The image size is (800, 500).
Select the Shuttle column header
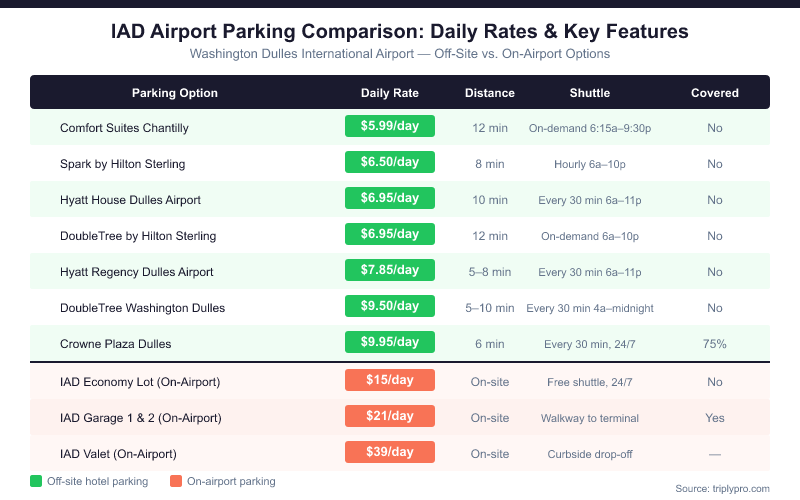pyautogui.click(x=590, y=93)
